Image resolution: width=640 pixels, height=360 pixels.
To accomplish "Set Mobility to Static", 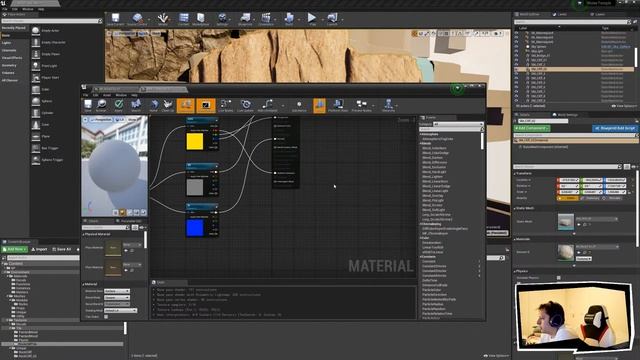I will coord(568,198).
